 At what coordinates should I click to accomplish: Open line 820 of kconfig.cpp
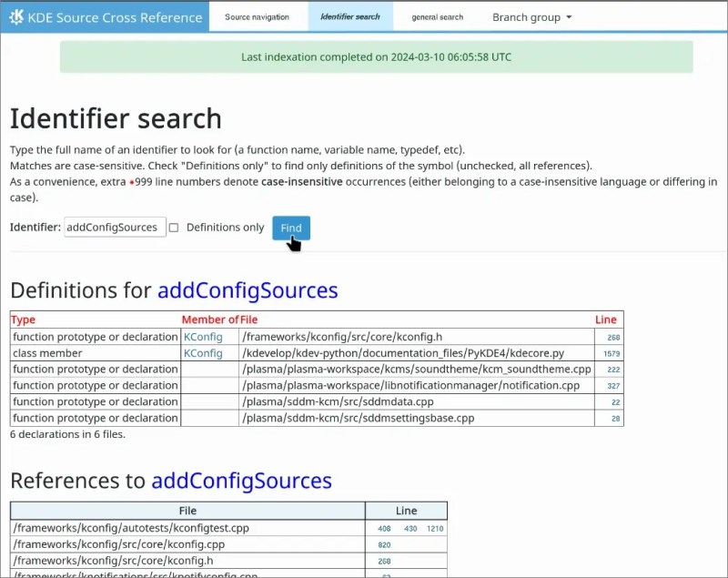point(384,545)
